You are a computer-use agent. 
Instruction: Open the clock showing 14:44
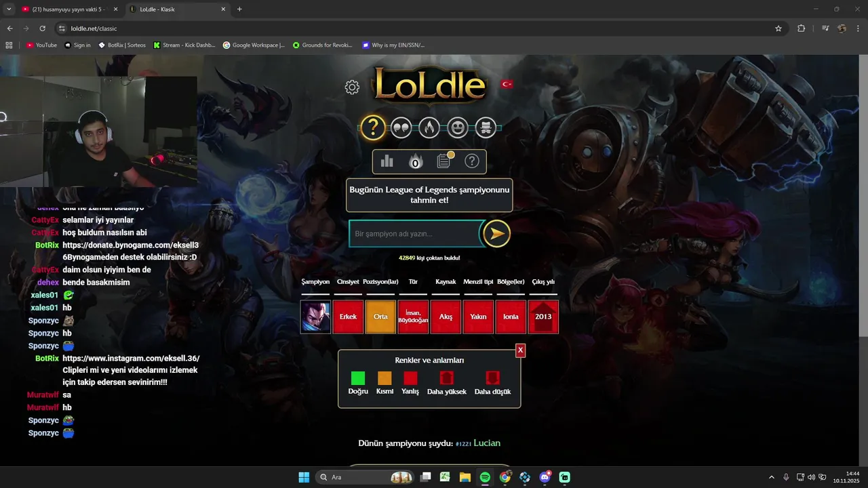848,477
